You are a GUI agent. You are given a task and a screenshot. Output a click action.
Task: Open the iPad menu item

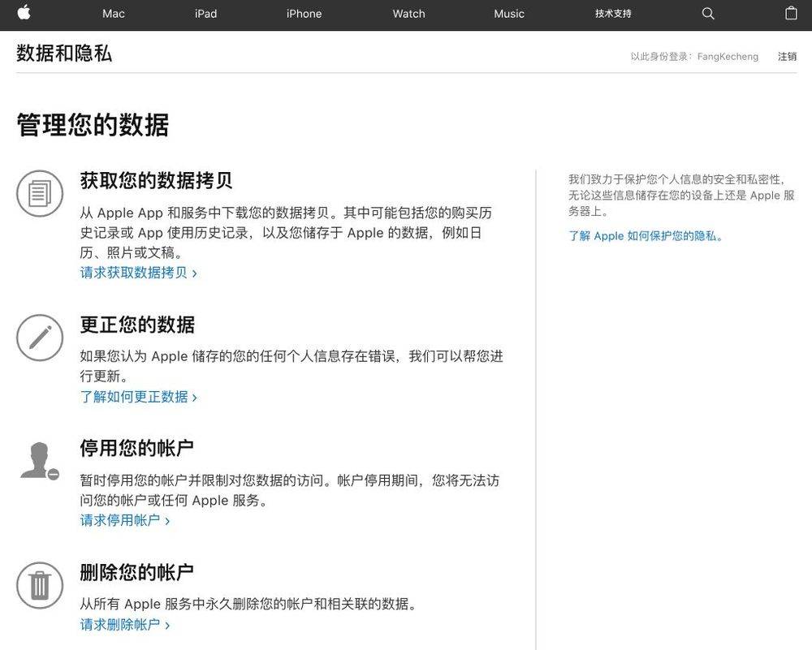[x=205, y=14]
